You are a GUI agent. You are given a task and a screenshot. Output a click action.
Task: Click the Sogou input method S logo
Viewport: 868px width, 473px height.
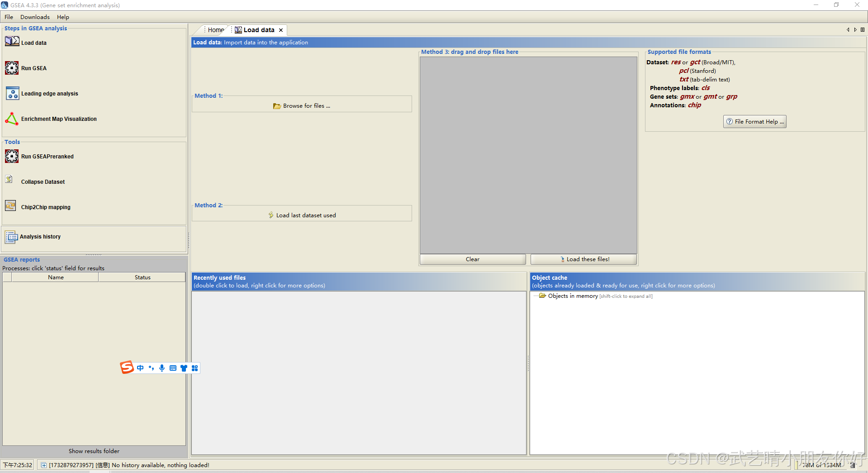click(127, 368)
